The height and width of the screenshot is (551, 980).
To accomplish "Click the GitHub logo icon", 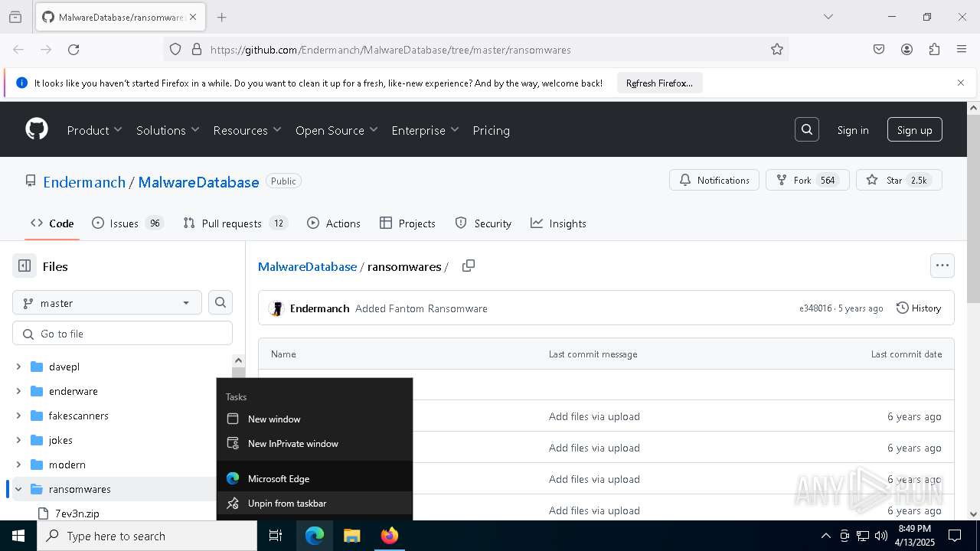I will pyautogui.click(x=37, y=129).
